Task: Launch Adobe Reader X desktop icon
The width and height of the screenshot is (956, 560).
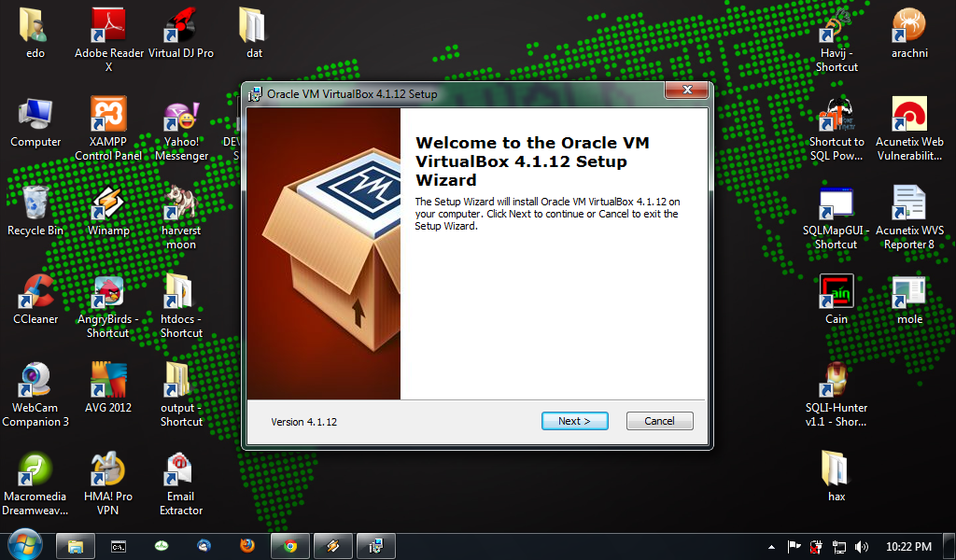Action: (x=108, y=40)
